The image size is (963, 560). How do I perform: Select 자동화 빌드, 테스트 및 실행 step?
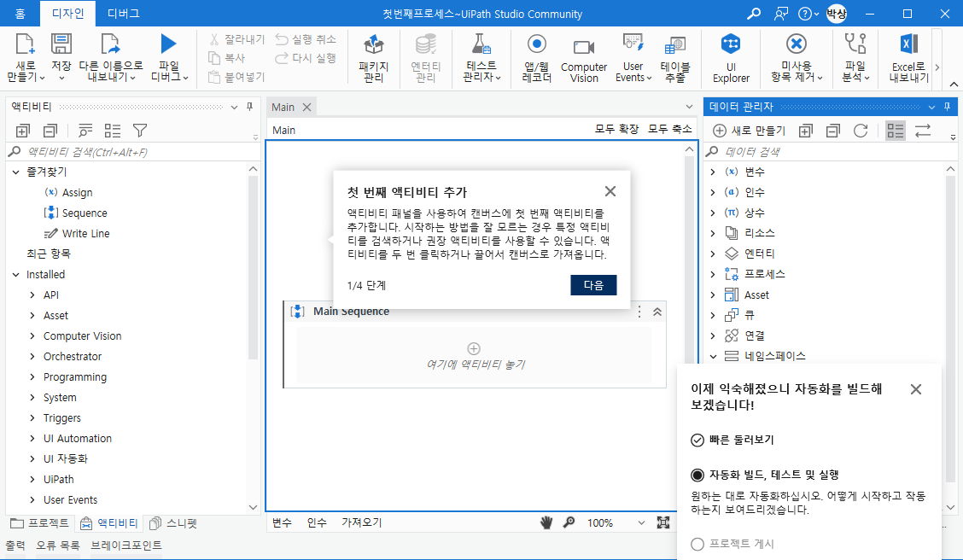click(x=765, y=475)
